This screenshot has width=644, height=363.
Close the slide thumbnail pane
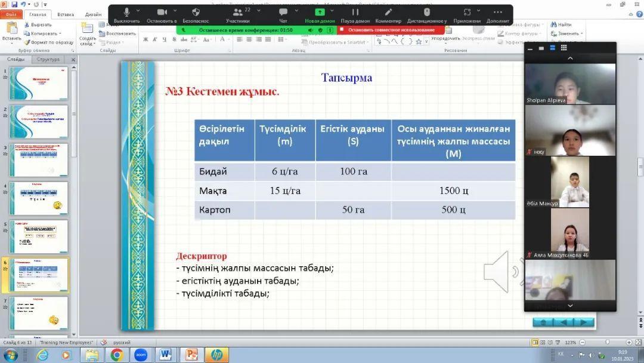click(x=73, y=60)
